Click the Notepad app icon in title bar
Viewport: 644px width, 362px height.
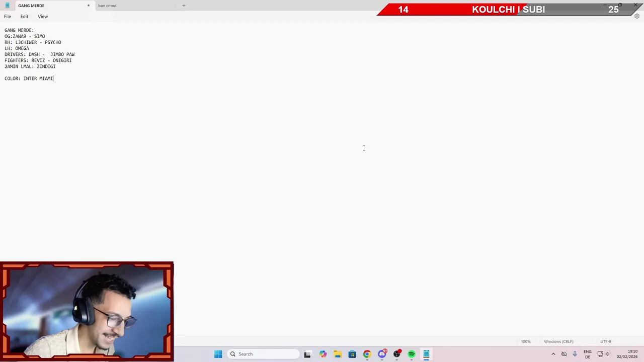[x=7, y=6]
